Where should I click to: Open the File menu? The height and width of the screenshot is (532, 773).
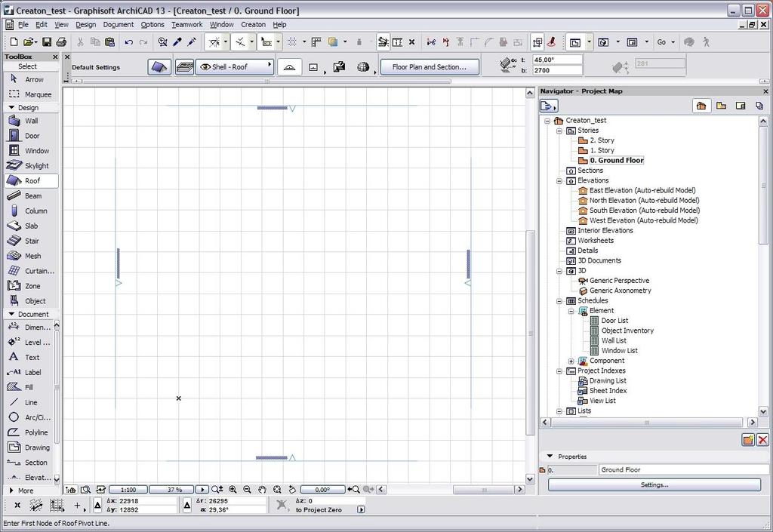click(x=23, y=25)
